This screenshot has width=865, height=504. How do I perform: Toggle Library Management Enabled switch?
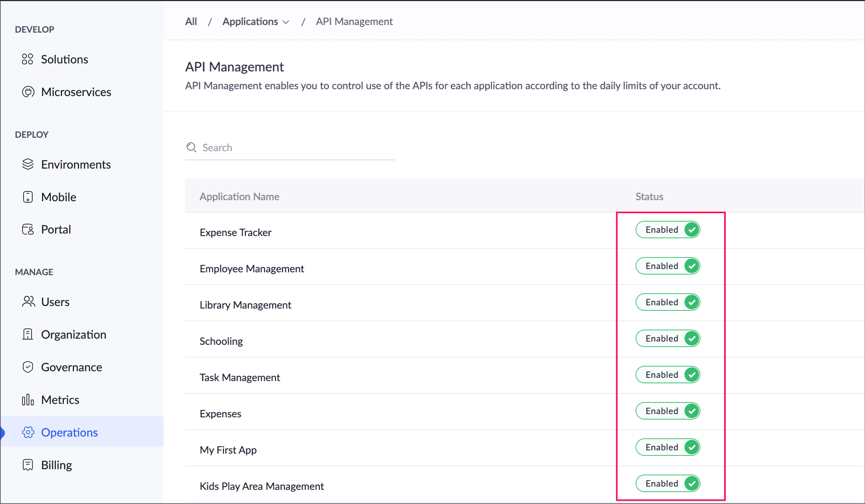[668, 302]
